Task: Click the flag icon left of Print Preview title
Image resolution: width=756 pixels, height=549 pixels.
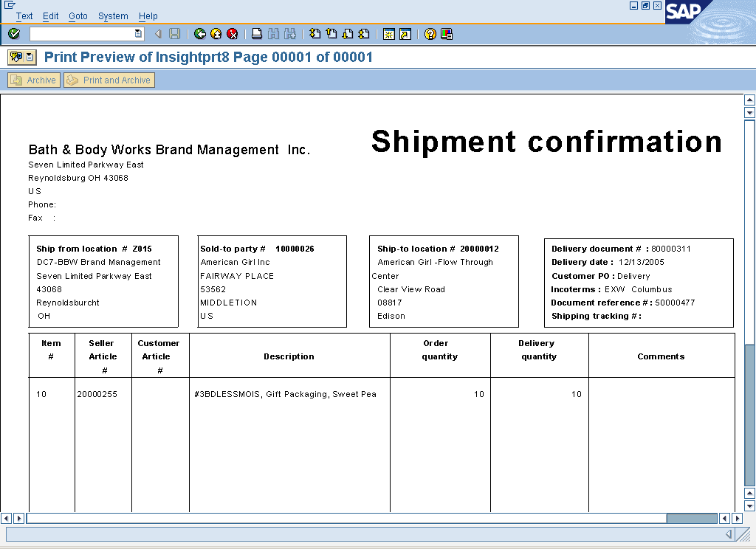Action: click(16, 58)
